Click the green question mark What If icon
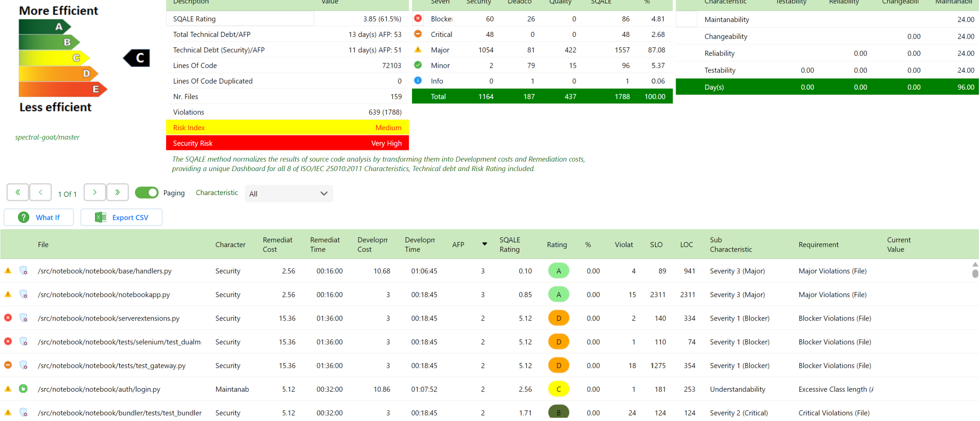 [x=24, y=218]
